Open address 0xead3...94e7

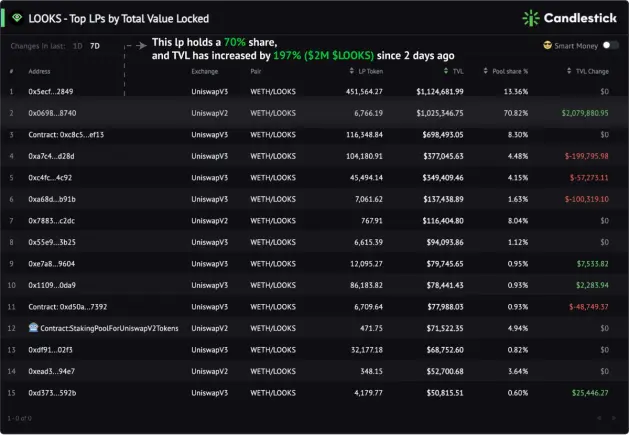coord(51,372)
